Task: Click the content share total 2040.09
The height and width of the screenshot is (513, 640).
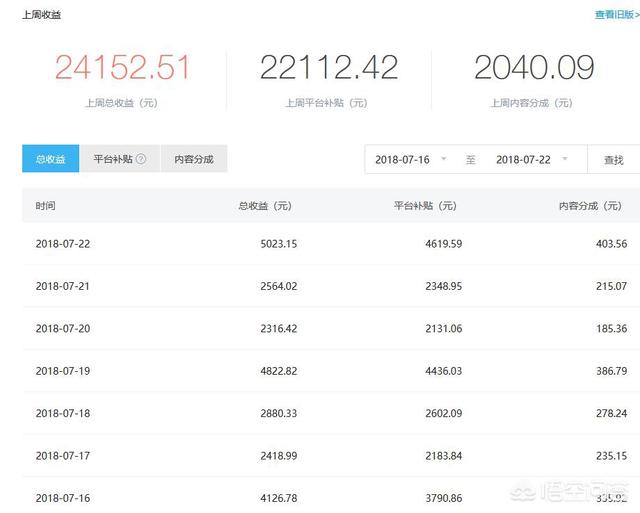Action: tap(534, 67)
